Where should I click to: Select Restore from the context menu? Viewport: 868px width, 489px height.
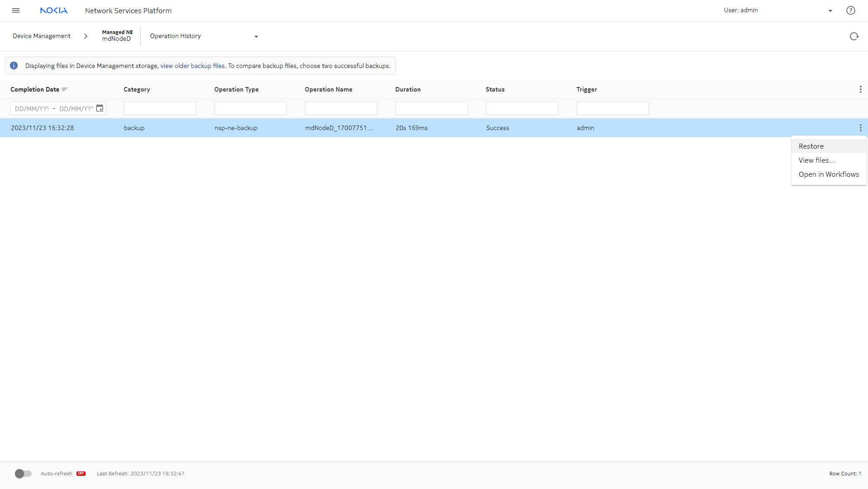click(x=811, y=146)
